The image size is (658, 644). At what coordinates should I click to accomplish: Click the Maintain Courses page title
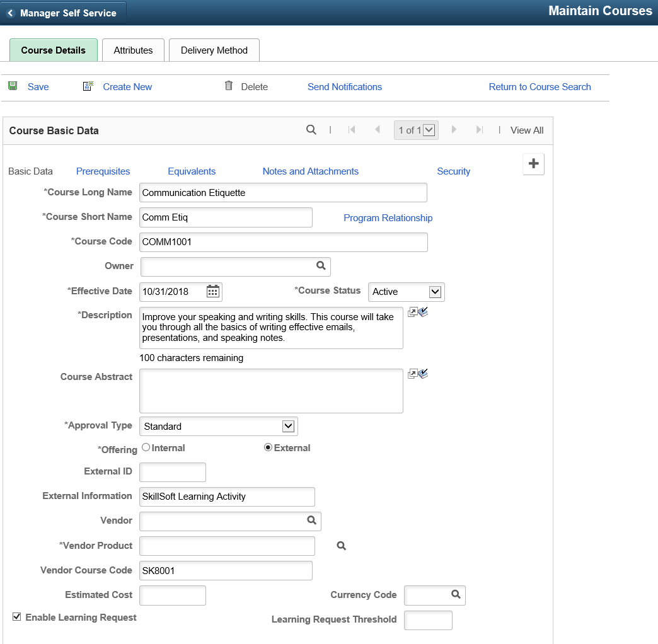[600, 11]
